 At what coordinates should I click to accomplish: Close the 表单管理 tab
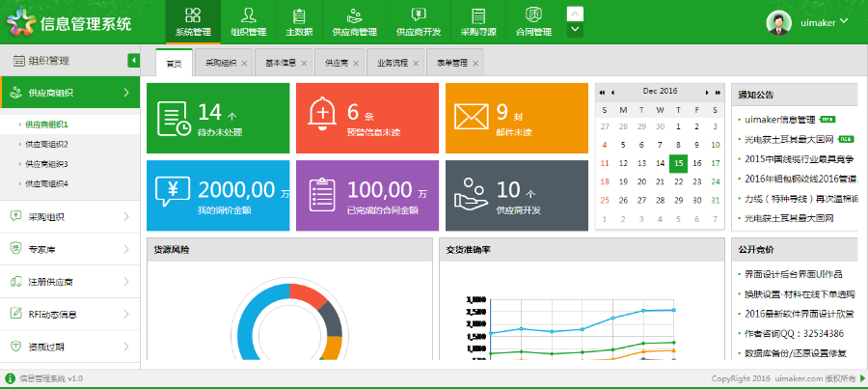(x=475, y=63)
